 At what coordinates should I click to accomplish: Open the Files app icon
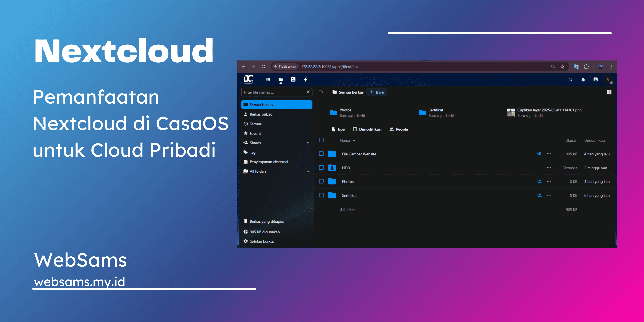(x=280, y=80)
